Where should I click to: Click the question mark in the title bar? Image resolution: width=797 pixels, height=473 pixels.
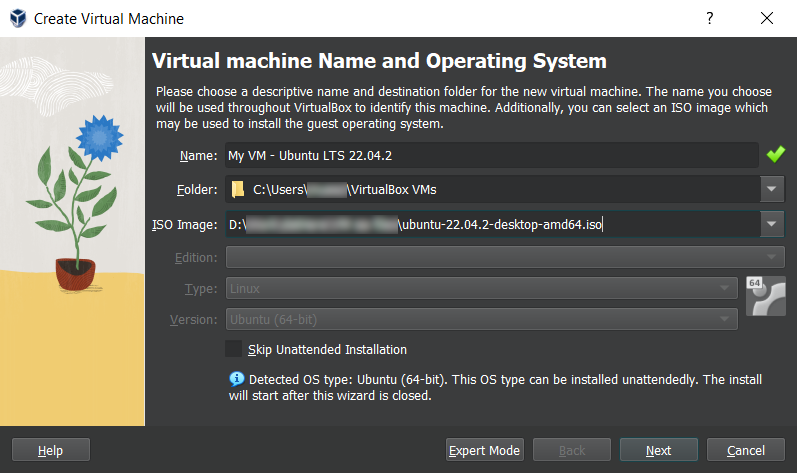(710, 18)
